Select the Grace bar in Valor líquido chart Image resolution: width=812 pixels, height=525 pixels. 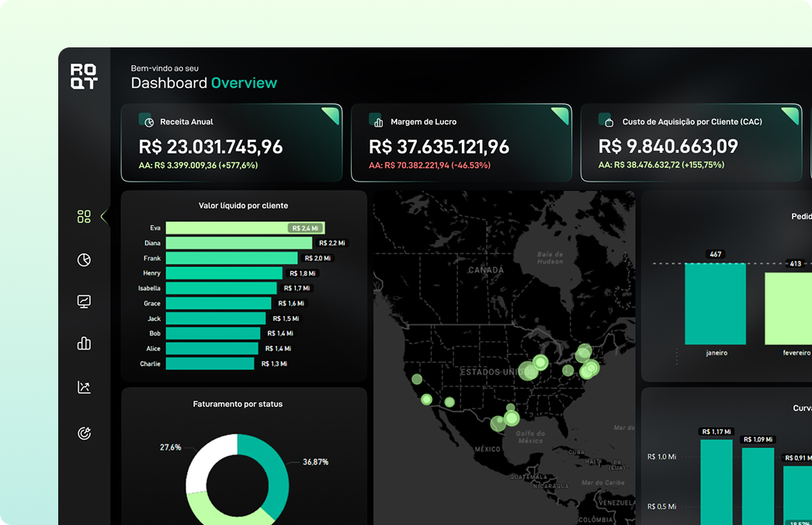tap(219, 303)
